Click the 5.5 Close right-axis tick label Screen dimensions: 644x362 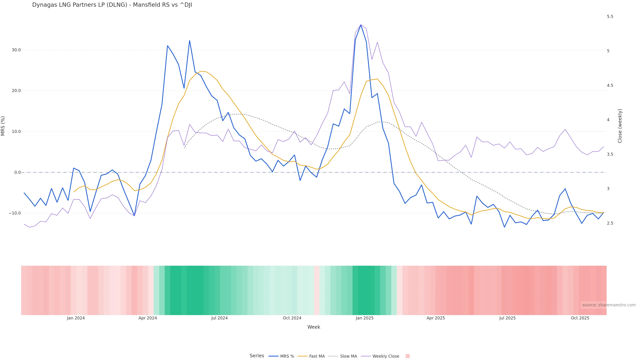[x=610, y=16]
